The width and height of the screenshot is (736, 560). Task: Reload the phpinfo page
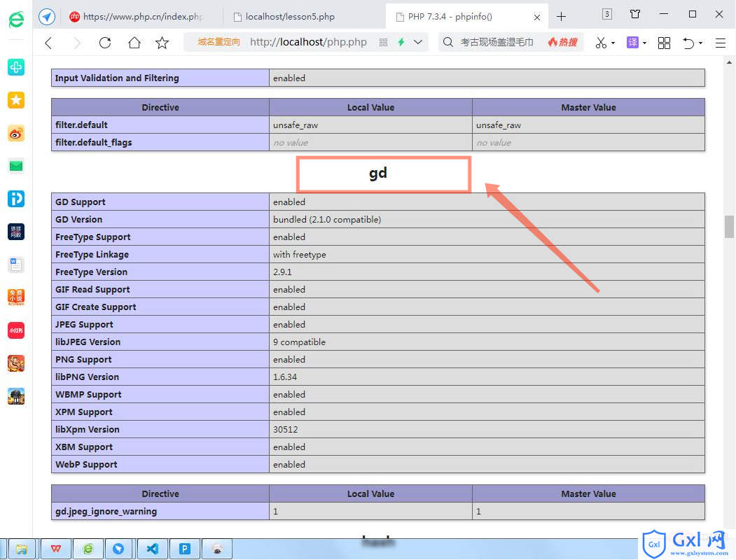point(105,43)
